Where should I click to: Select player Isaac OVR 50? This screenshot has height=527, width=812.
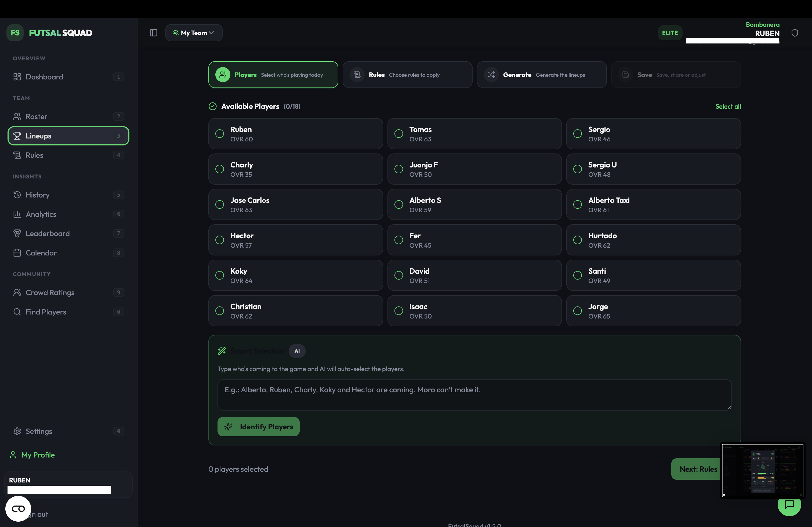point(474,311)
